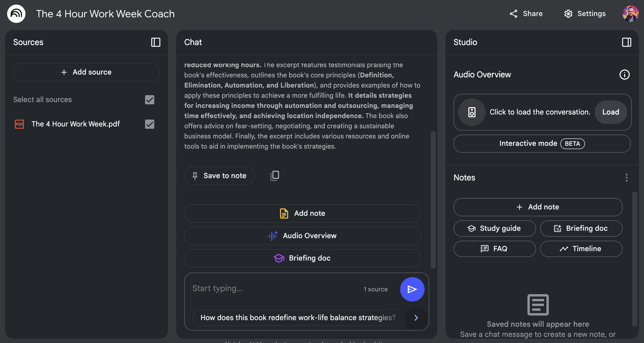Click the graduation cap icon on Study guide

pyautogui.click(x=472, y=228)
